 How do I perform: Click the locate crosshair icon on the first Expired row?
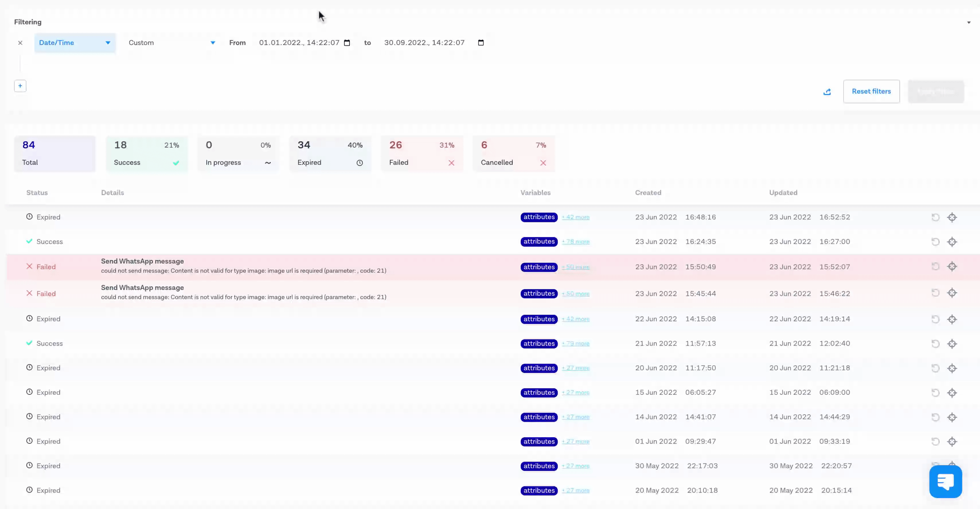[952, 217]
